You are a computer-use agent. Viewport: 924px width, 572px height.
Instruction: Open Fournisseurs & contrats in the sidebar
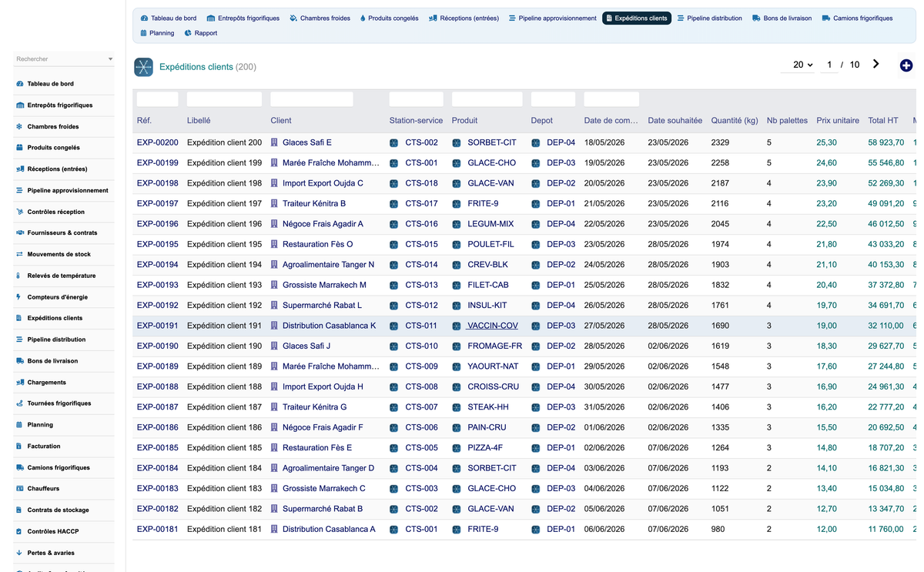[x=62, y=232]
